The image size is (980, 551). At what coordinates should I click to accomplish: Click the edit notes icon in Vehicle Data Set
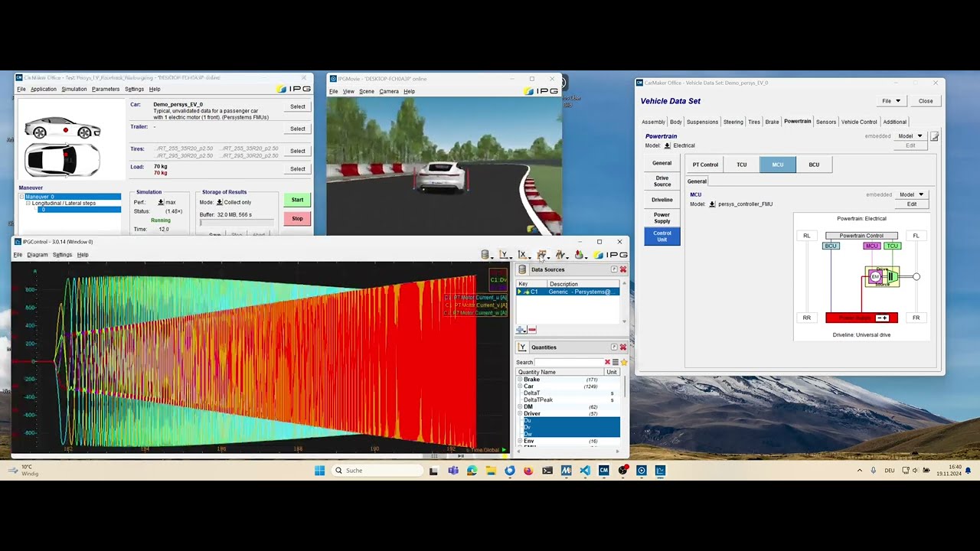click(x=934, y=136)
